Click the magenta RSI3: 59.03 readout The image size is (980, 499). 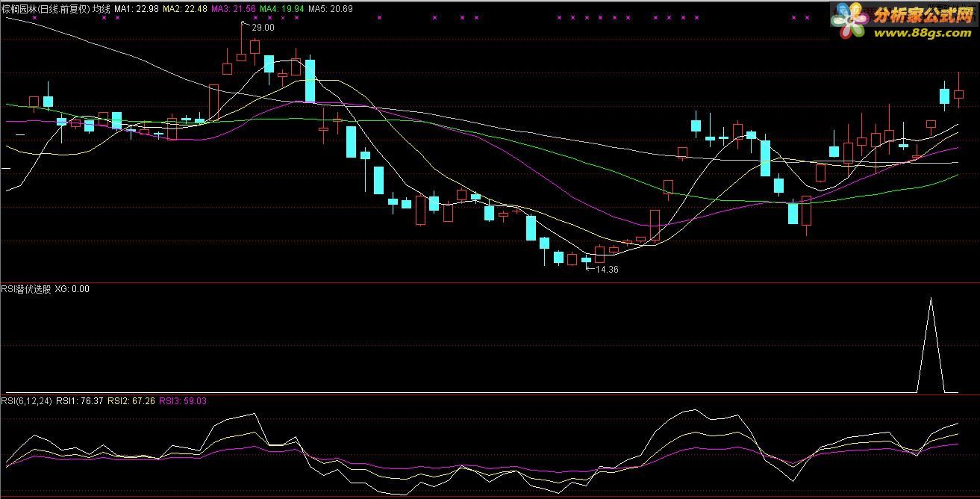tap(183, 401)
